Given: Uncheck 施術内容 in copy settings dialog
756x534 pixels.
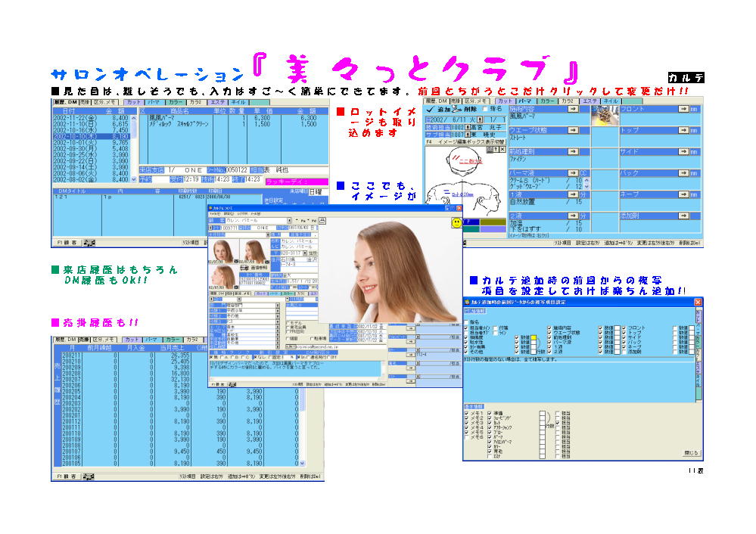Looking at the screenshot, I should click(549, 328).
